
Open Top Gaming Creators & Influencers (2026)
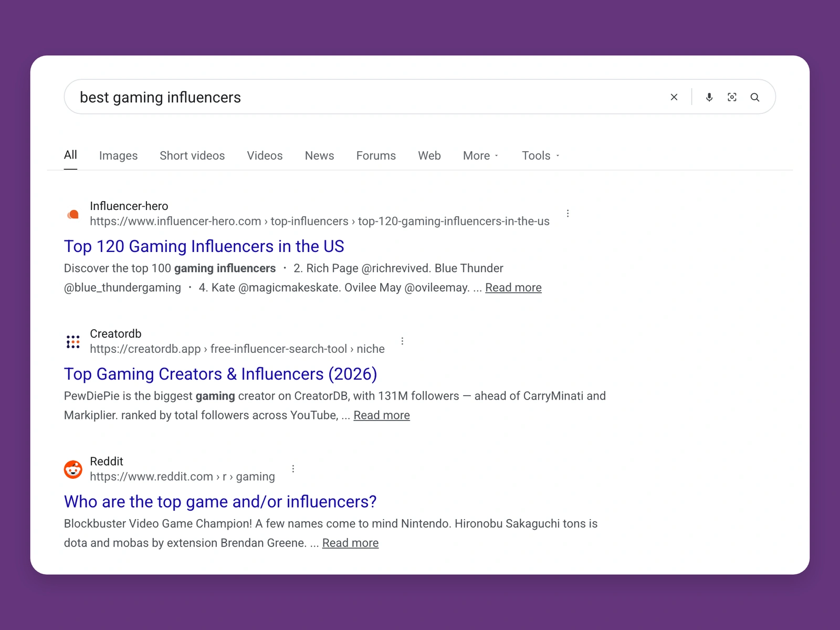[x=220, y=374]
